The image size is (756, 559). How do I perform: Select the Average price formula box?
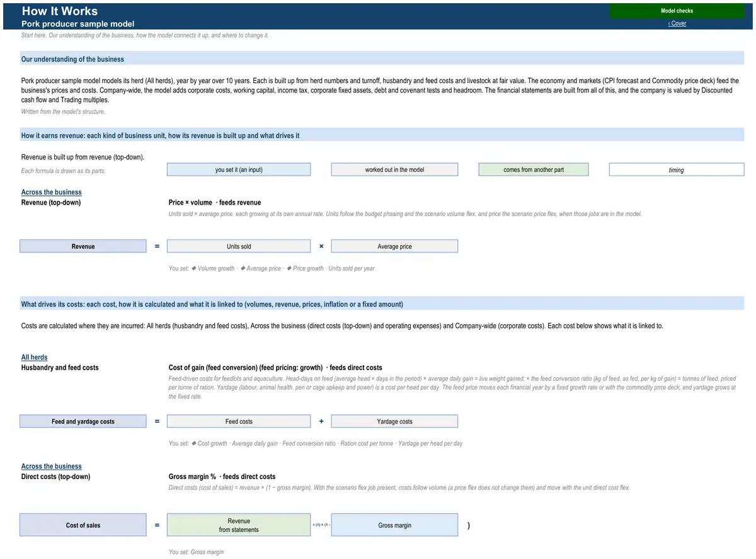click(394, 246)
